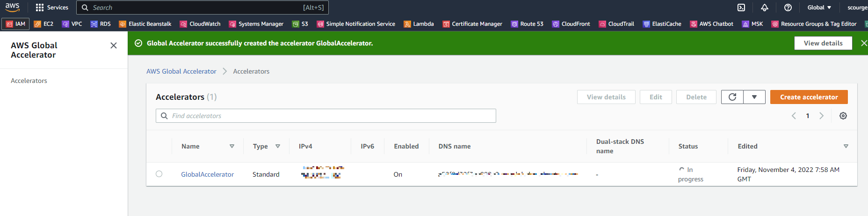Open Resource Groups & Tag Editor bookmark

[814, 24]
